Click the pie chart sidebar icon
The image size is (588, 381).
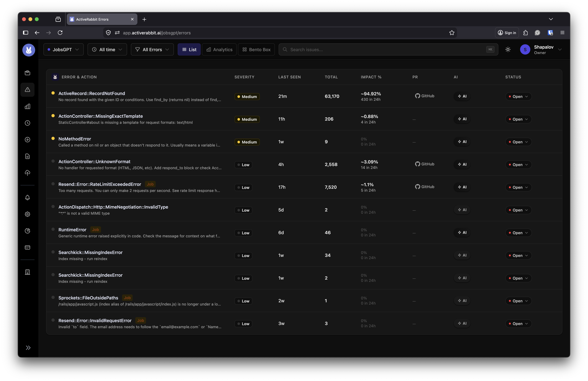27,231
